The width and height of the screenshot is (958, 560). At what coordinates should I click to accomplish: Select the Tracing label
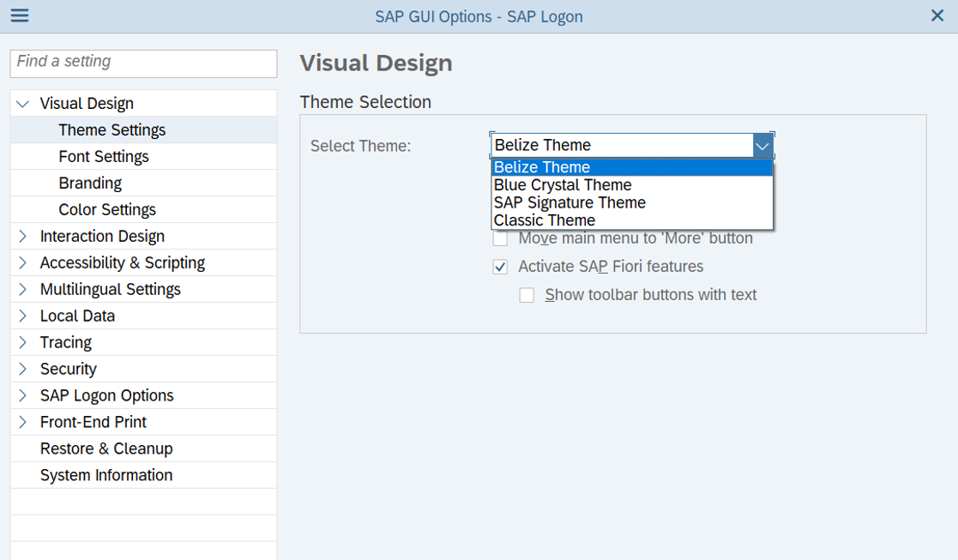(x=66, y=342)
